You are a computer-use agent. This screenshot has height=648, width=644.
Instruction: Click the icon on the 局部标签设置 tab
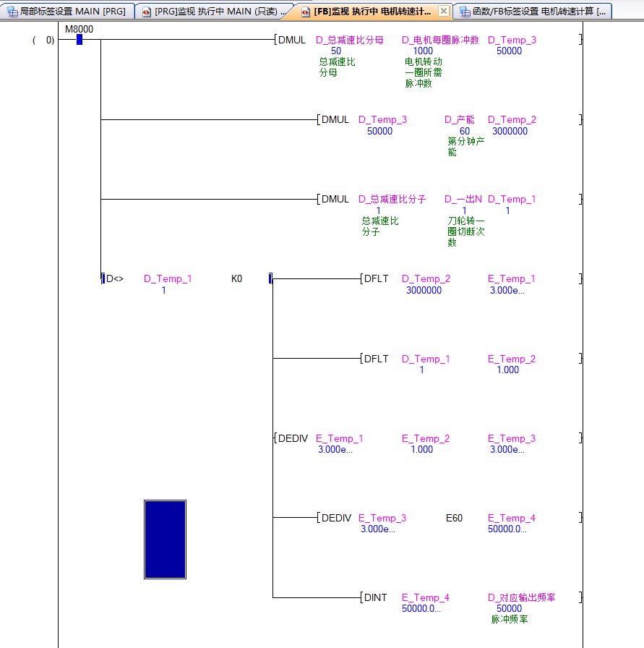[x=12, y=12]
